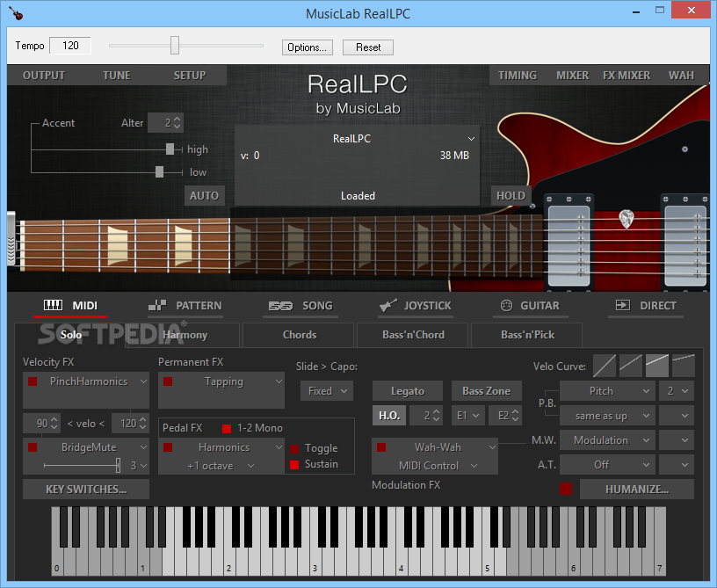Click the Options... button
The height and width of the screenshot is (588, 717).
pos(307,47)
